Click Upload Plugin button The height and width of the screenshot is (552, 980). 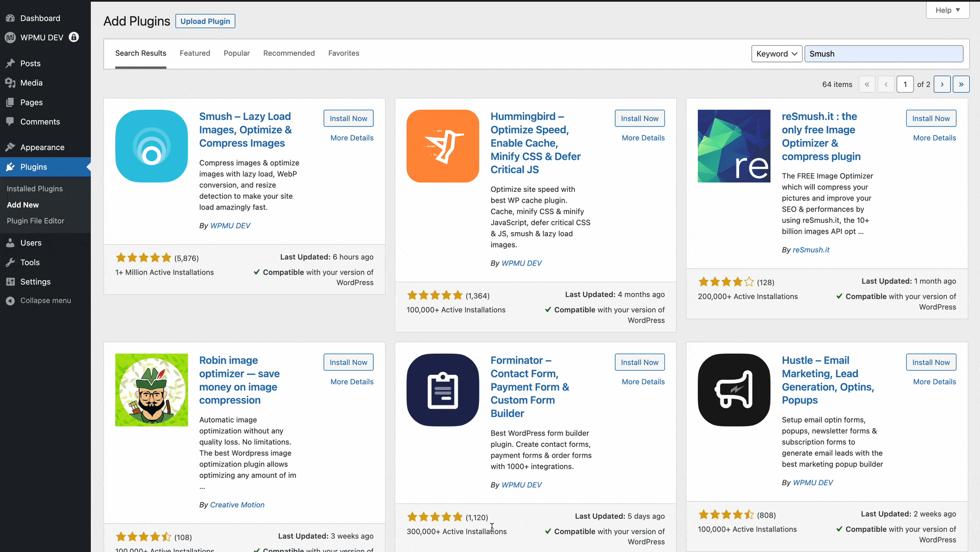[x=205, y=20]
